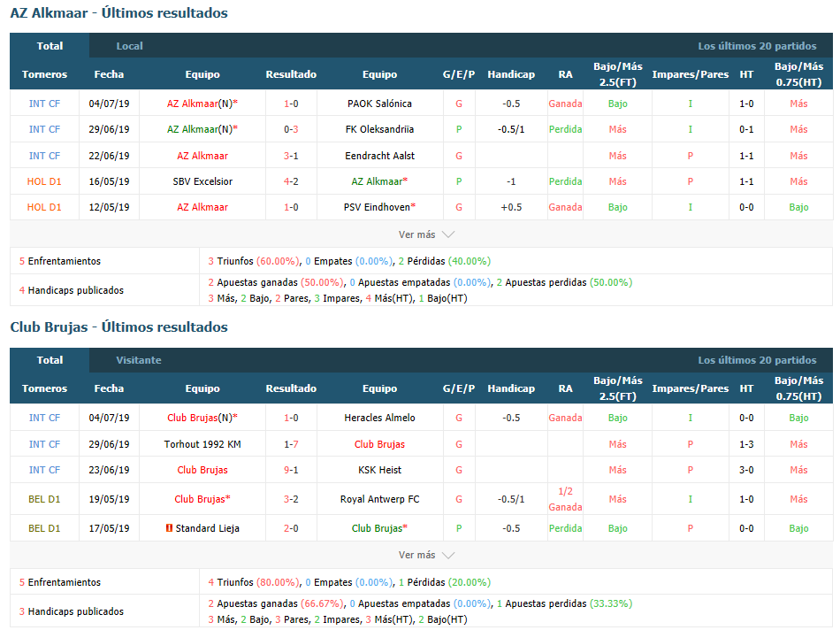Click INT CF in the KSK Heist row
The width and height of the screenshot is (840, 630).
point(44,470)
